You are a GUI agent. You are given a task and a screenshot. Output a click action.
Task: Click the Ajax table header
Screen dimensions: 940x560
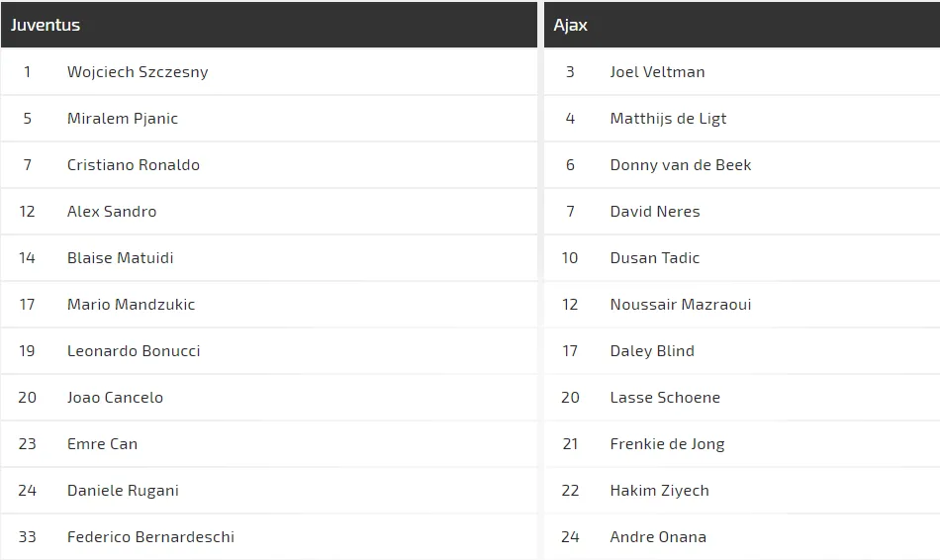coord(571,25)
